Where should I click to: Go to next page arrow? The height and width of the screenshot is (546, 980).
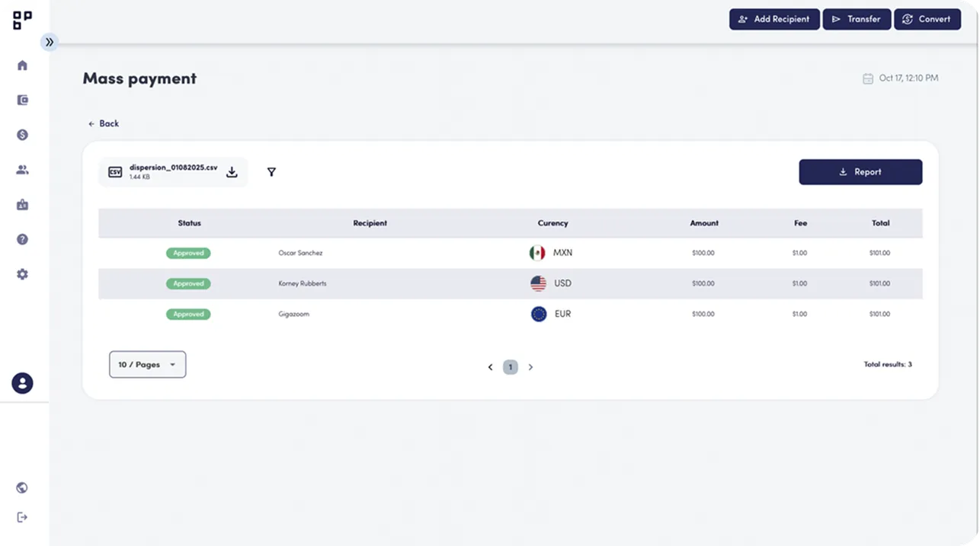(x=530, y=367)
